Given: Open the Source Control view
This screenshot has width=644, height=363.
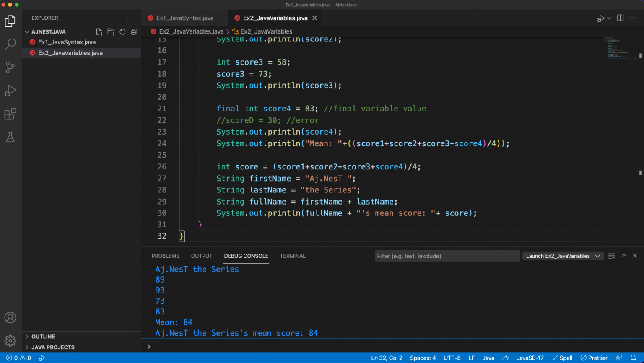Looking at the screenshot, I should pyautogui.click(x=10, y=67).
